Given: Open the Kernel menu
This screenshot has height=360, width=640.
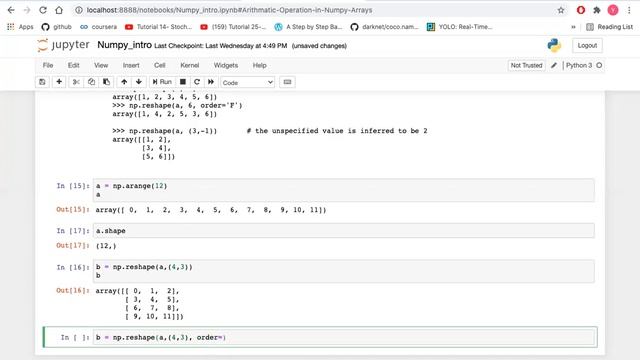Looking at the screenshot, I should 190,65.
